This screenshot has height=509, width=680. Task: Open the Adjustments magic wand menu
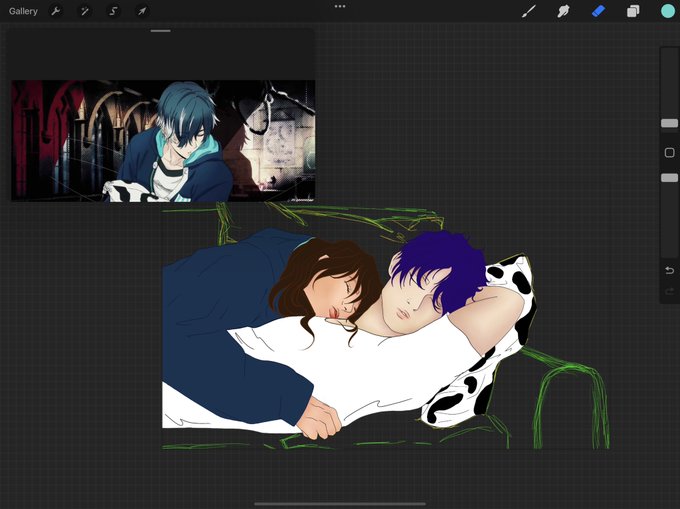tap(84, 11)
